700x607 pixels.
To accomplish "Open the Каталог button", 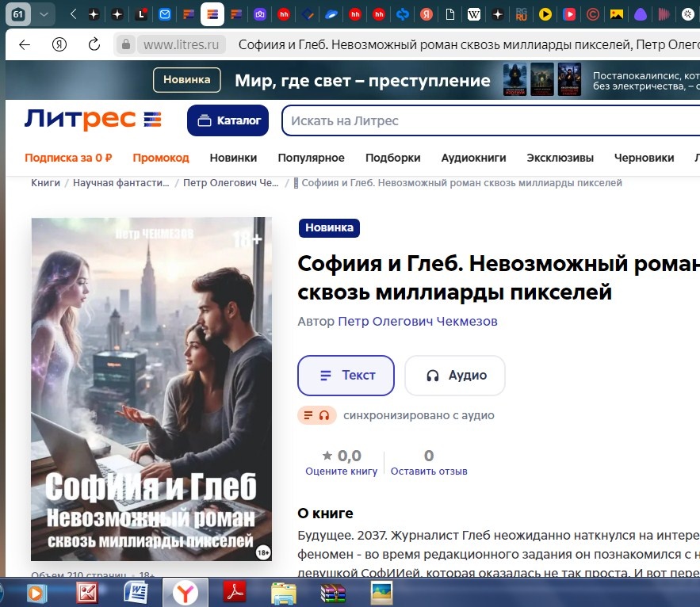I will click(228, 120).
